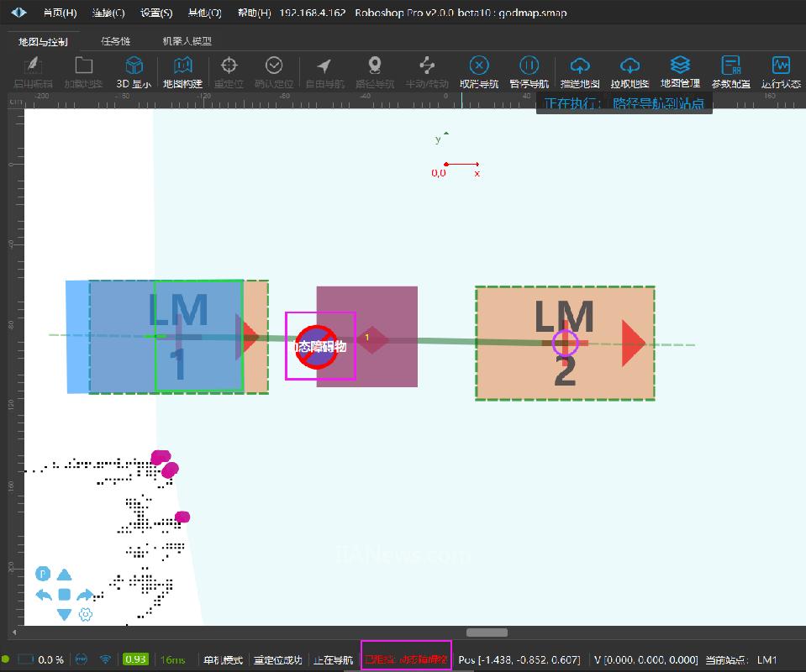Open 地图管理 map management

[x=680, y=71]
